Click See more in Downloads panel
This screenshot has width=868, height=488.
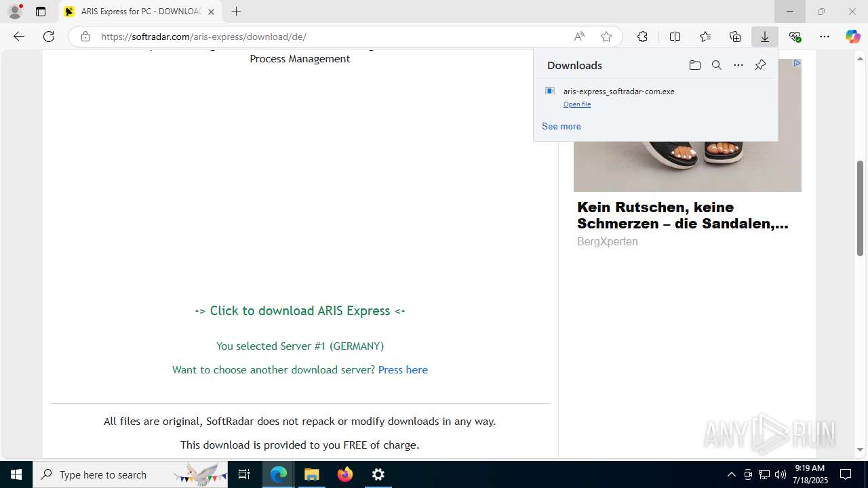point(561,126)
